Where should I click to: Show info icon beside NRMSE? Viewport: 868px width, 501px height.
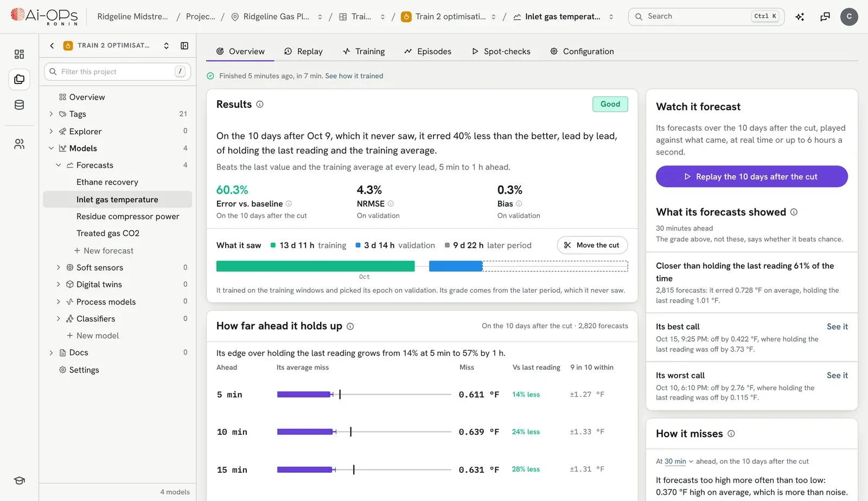coord(391,204)
